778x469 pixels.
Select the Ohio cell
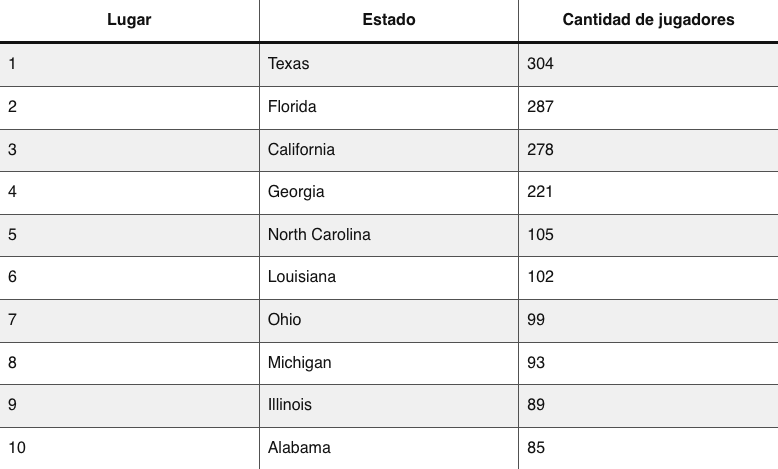pos(389,321)
